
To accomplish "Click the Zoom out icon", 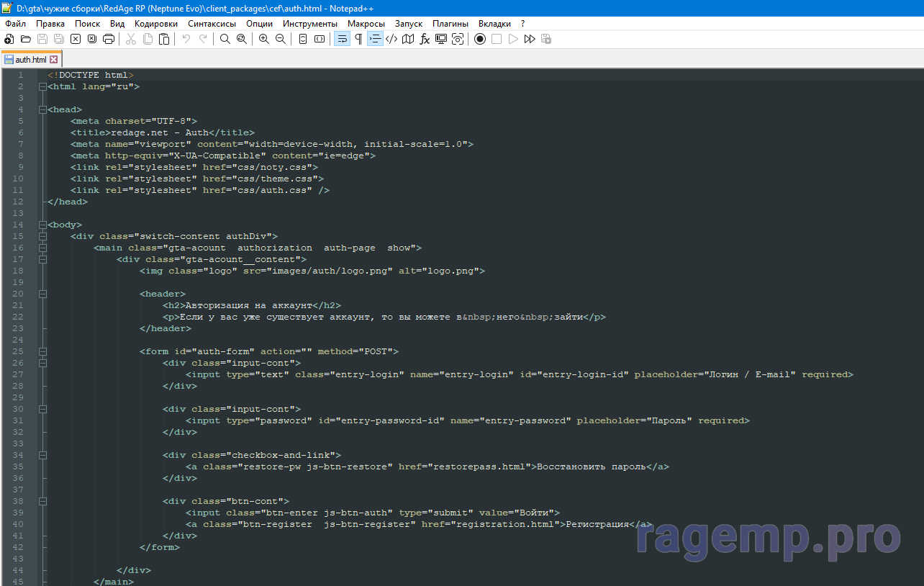I will coord(281,39).
